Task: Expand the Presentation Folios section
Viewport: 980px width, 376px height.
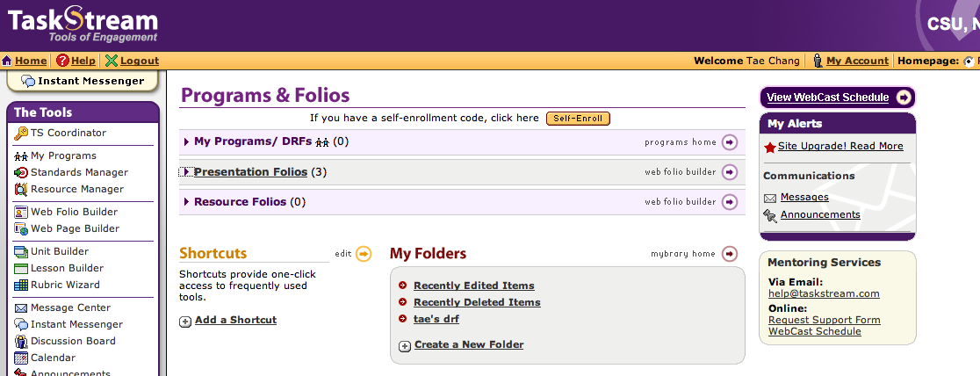Action: [186, 171]
